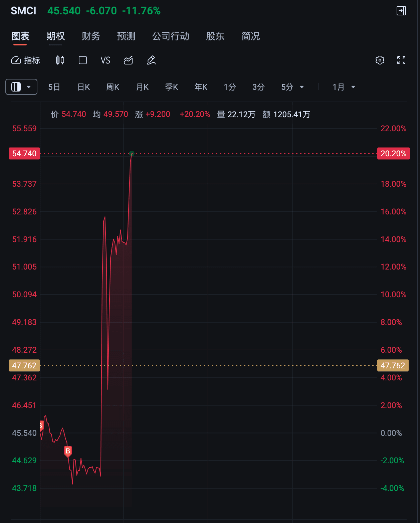Switch to the 期权 tab
Screen dimensions: 420x523
pos(55,36)
